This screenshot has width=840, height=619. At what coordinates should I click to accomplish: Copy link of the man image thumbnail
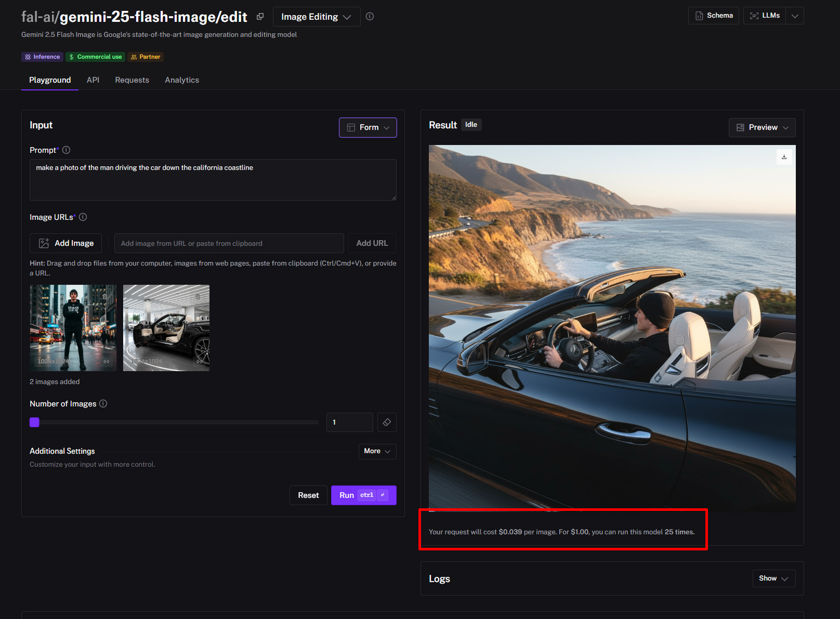106,361
